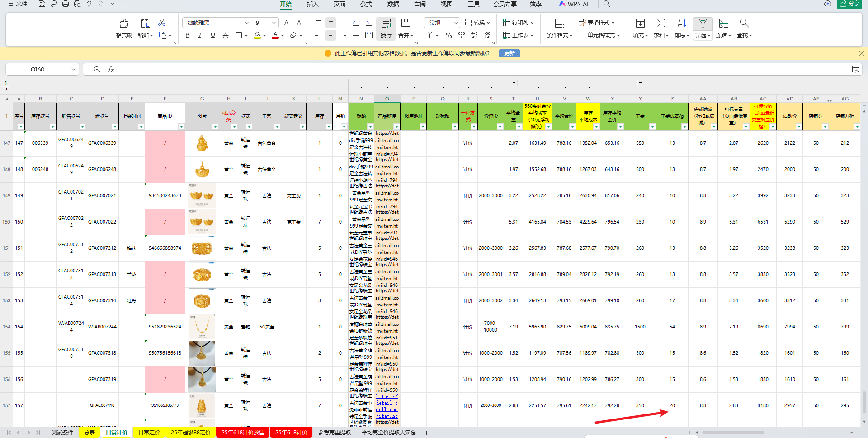Switch to the 插入 (Insert) ribbon tab
The image size is (868, 438).
(x=312, y=4)
